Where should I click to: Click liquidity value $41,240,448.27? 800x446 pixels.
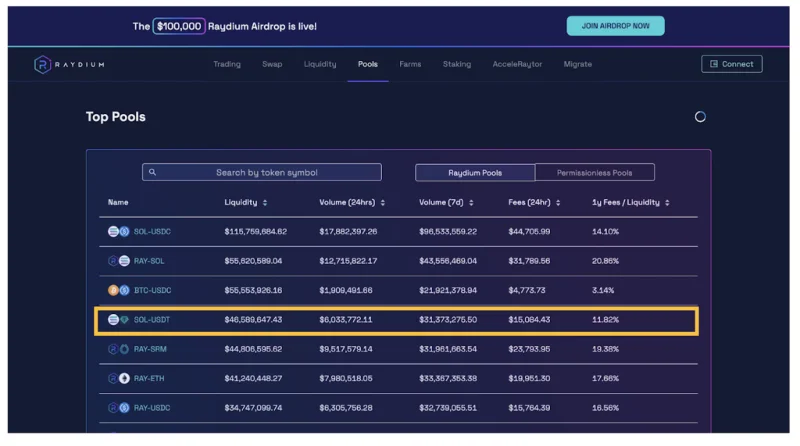coord(253,378)
